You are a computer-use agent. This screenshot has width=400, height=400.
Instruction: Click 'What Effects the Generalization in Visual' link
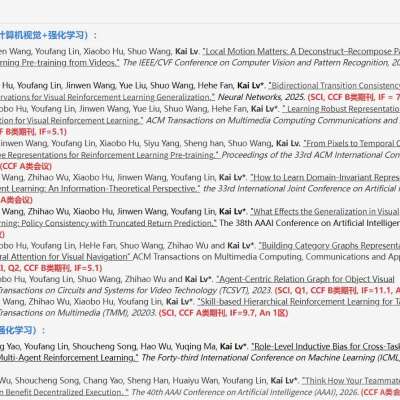(325, 212)
